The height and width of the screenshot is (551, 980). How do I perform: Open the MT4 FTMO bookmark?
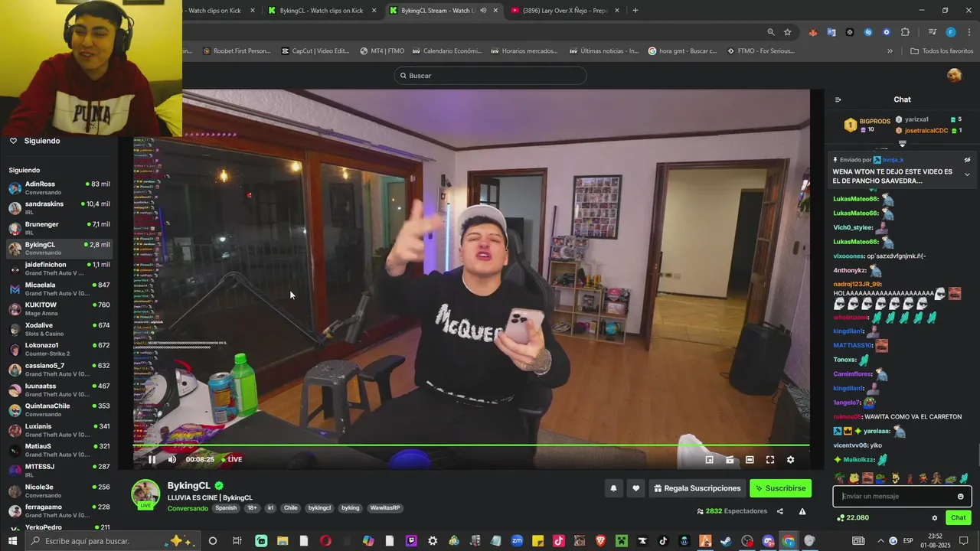click(381, 51)
